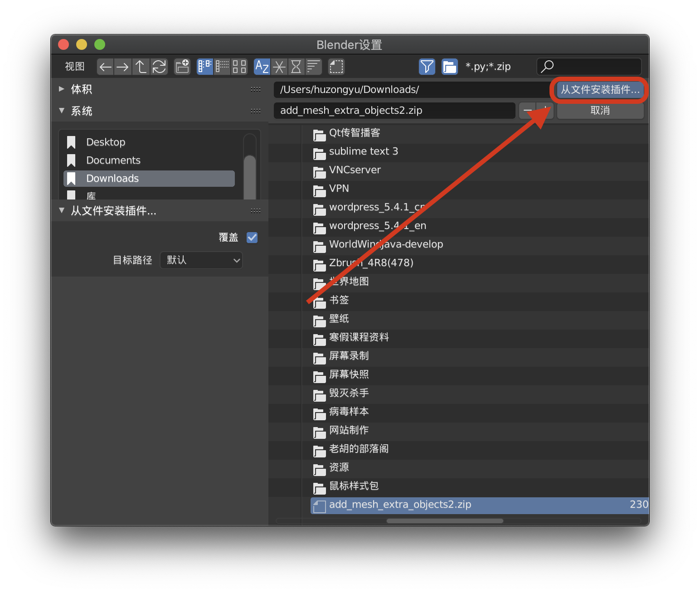Click the file name field
Image resolution: width=700 pixels, height=593 pixels.
tap(394, 111)
